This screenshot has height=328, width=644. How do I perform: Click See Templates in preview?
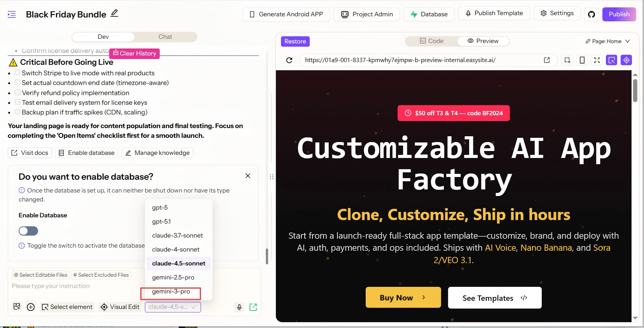[495, 298]
